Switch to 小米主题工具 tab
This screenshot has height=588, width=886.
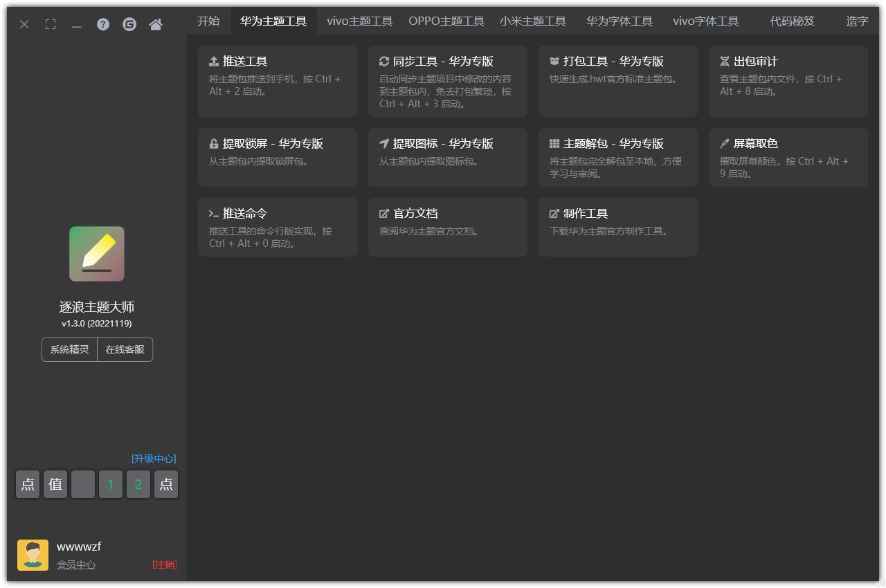533,21
